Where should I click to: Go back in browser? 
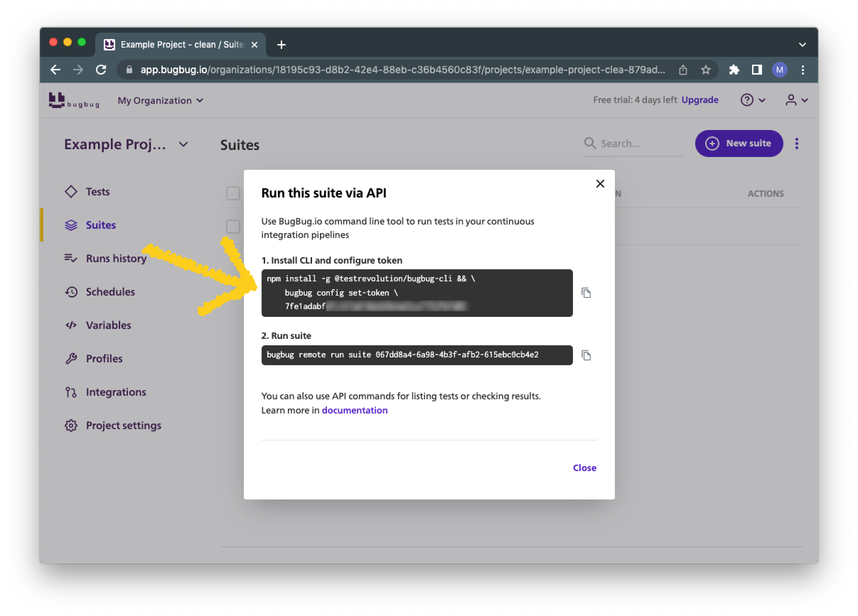[55, 70]
